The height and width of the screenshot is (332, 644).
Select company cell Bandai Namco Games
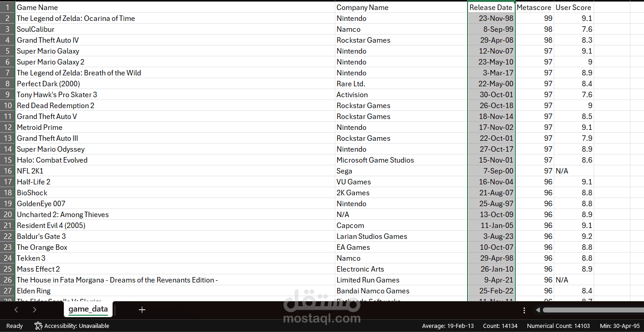click(401, 291)
